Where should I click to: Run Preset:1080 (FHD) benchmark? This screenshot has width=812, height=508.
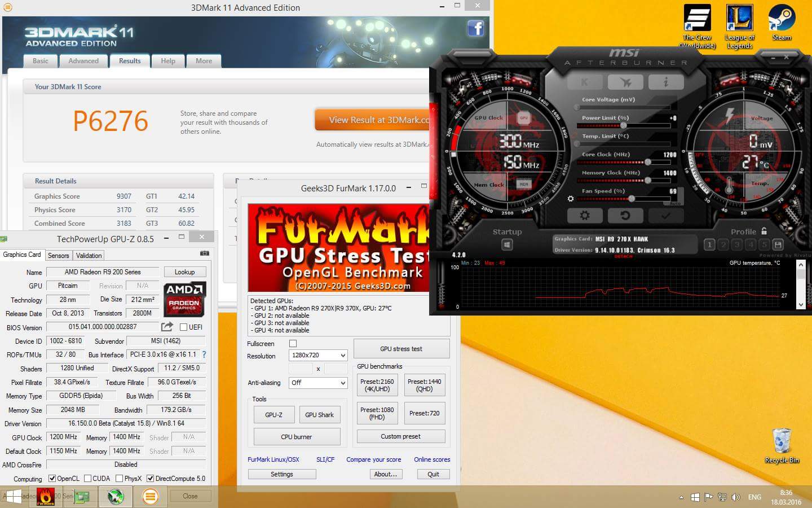pyautogui.click(x=377, y=413)
